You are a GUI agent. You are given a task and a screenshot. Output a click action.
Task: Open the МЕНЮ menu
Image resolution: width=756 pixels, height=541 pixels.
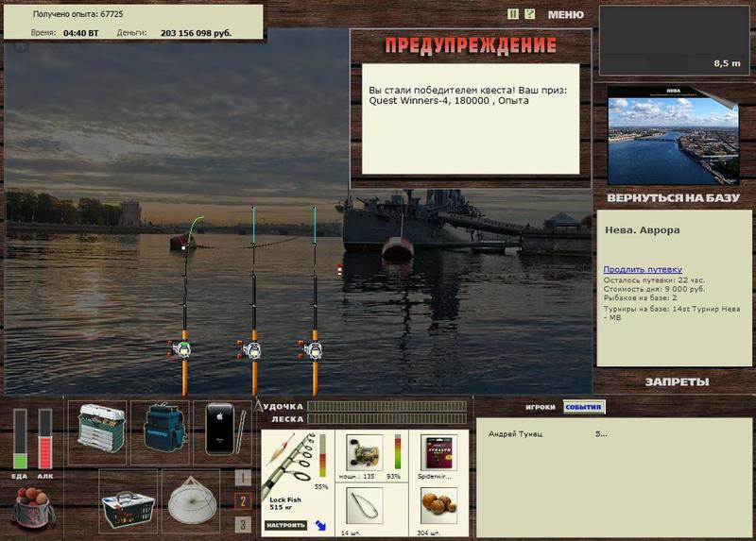pos(565,15)
